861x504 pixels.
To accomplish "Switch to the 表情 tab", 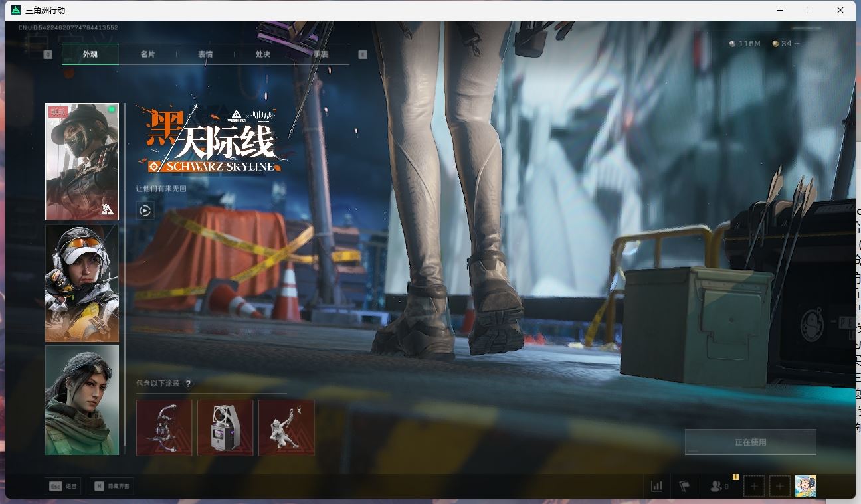I will [205, 54].
